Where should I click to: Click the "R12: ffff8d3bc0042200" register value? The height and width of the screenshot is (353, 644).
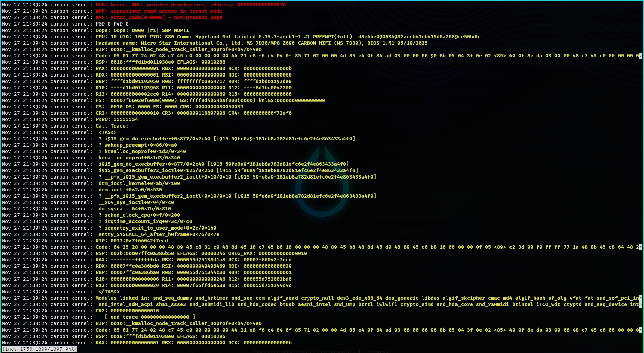(260, 88)
